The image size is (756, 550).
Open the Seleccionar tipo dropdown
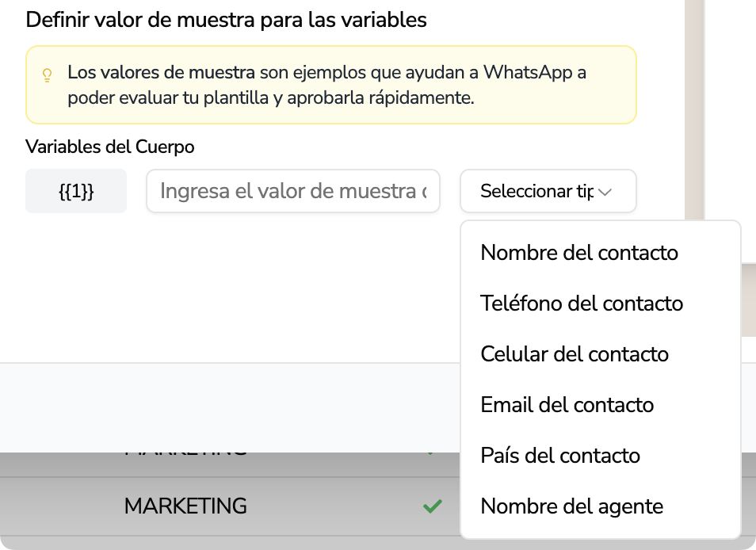[x=548, y=191]
